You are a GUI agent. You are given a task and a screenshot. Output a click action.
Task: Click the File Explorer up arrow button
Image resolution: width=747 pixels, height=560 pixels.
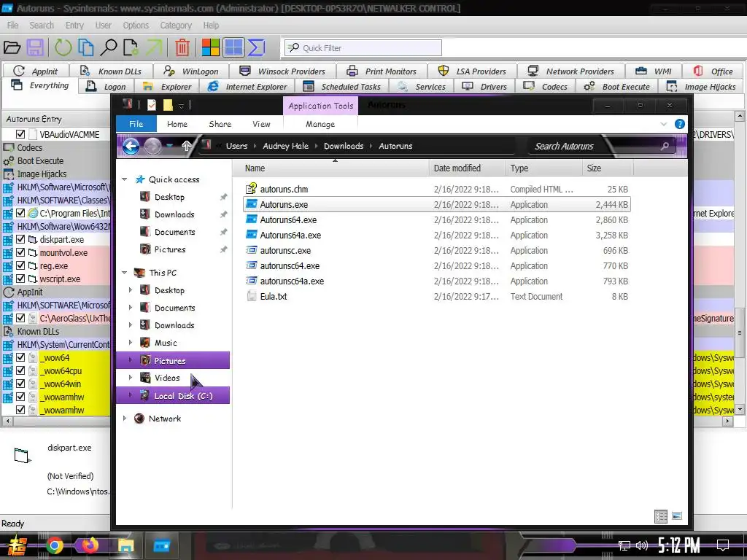click(186, 146)
